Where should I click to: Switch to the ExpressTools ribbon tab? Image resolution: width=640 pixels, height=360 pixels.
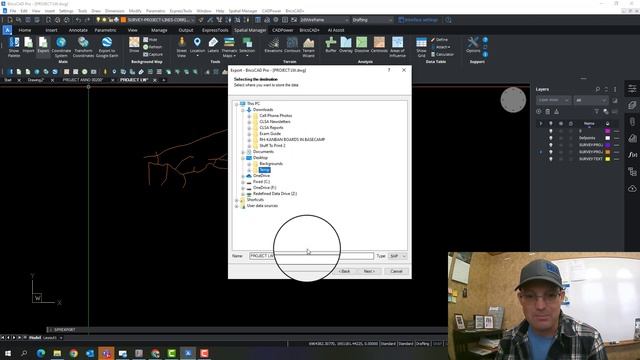pos(215,30)
